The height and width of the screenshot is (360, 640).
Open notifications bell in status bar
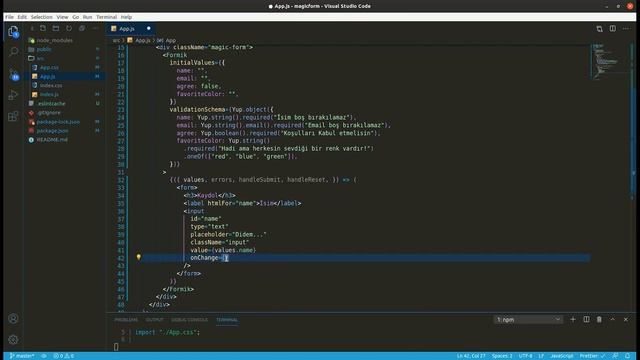(x=627, y=356)
